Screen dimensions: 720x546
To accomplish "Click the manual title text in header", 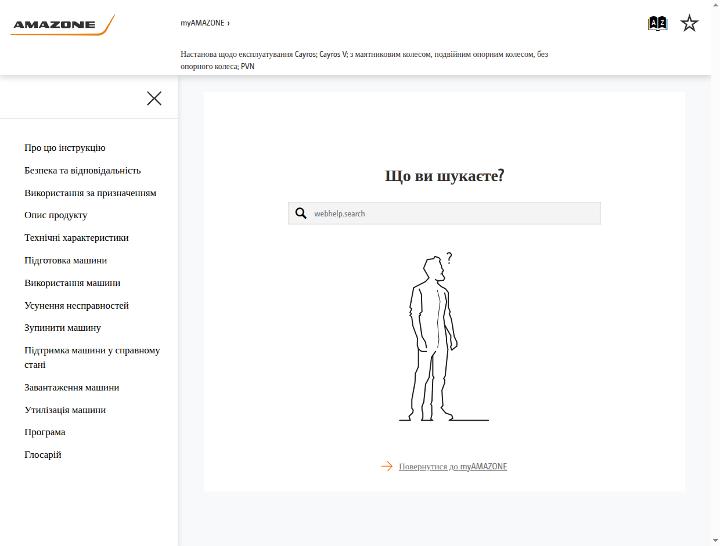I will [364, 60].
